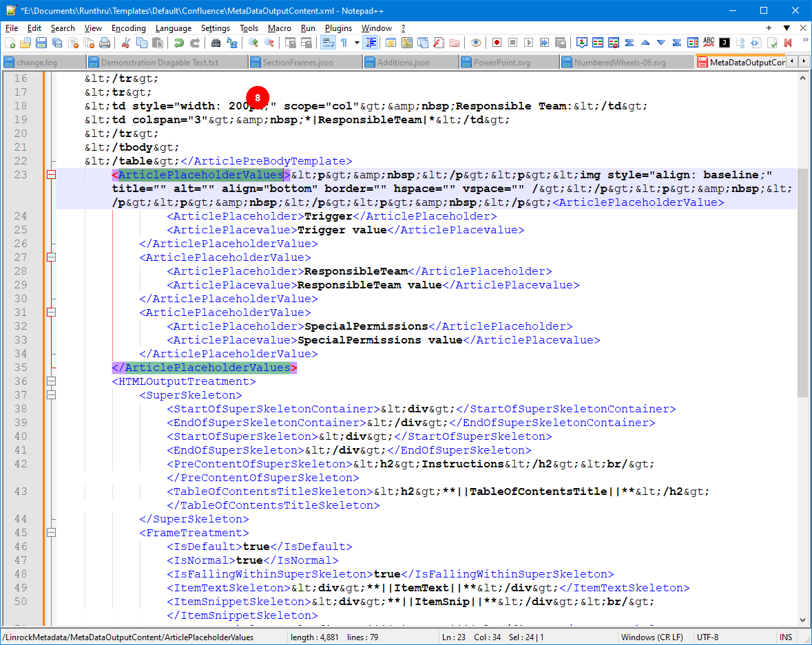The image size is (812, 645).
Task: Click the Undo arrow icon
Action: tap(178, 43)
